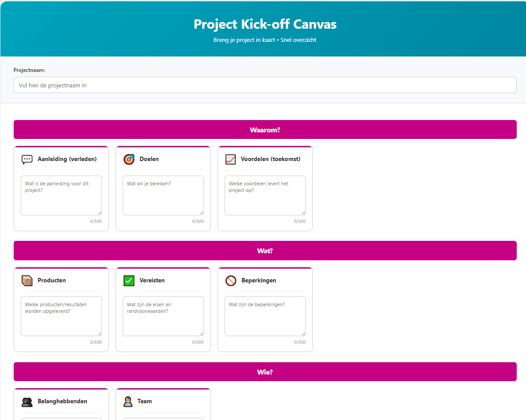Click the Beperkingen text area

[265, 316]
